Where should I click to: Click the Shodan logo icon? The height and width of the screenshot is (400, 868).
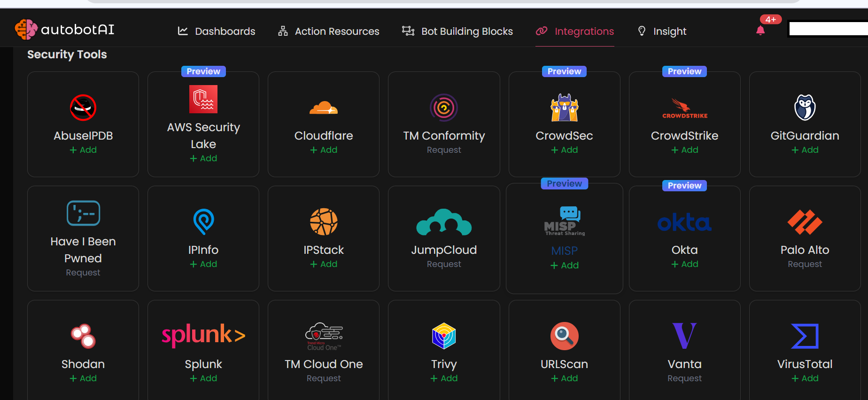(83, 336)
